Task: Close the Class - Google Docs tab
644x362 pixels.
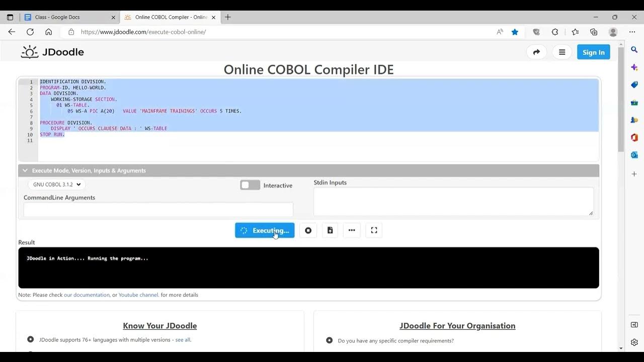Action: click(113, 17)
